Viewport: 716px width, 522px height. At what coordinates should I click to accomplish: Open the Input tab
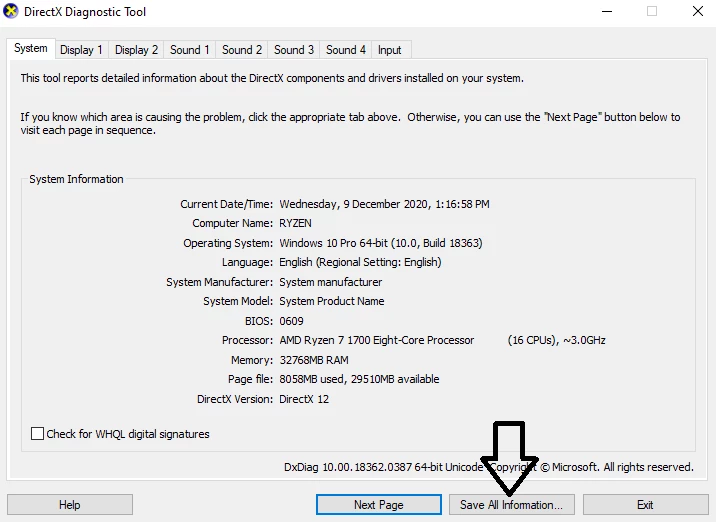(390, 50)
